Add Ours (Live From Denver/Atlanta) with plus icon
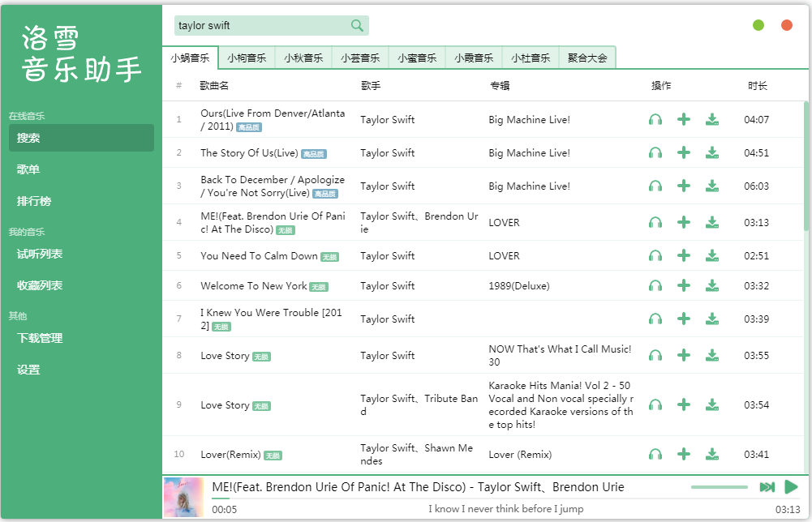The height and width of the screenshot is (522, 812). (684, 119)
